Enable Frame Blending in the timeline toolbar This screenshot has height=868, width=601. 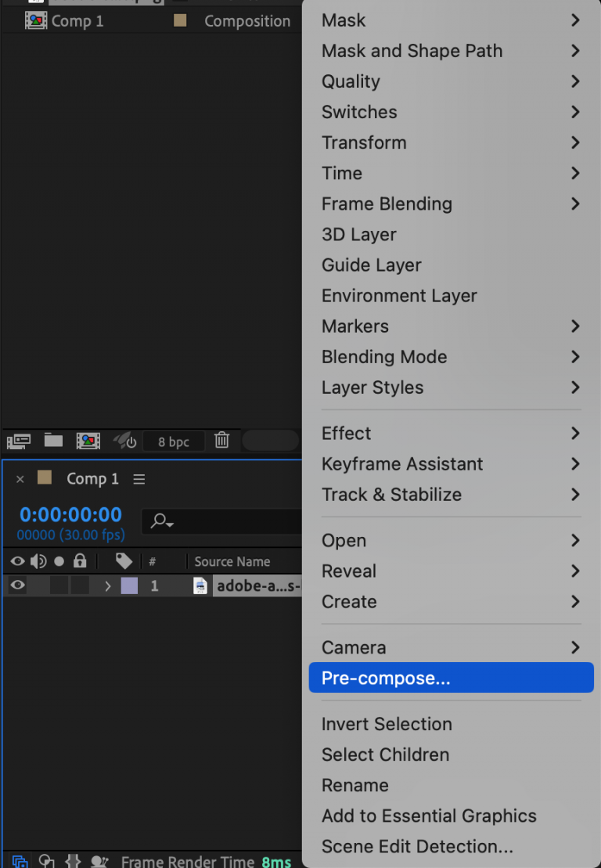click(x=46, y=861)
